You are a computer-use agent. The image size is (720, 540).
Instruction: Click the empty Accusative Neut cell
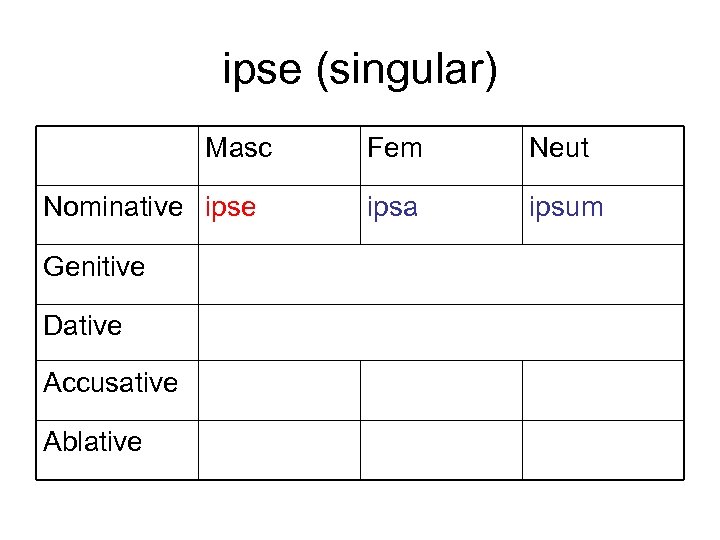point(603,390)
